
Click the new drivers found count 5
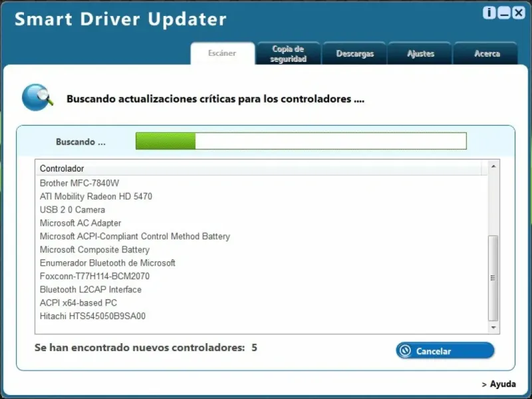[254, 348]
